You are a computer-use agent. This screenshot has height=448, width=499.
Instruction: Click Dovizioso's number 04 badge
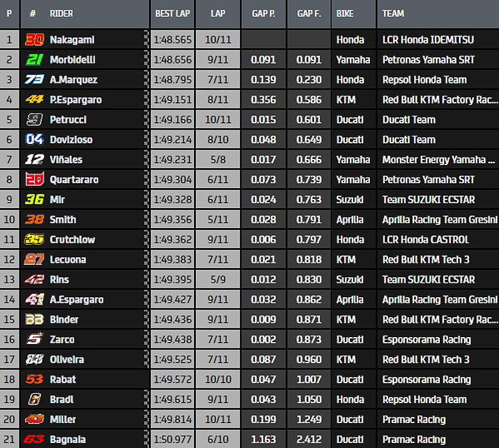pyautogui.click(x=34, y=140)
